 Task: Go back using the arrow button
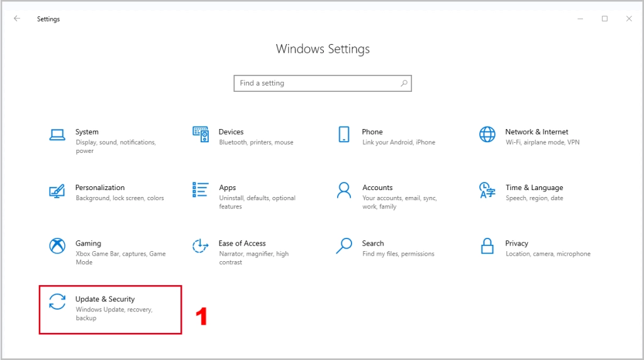pyautogui.click(x=17, y=18)
